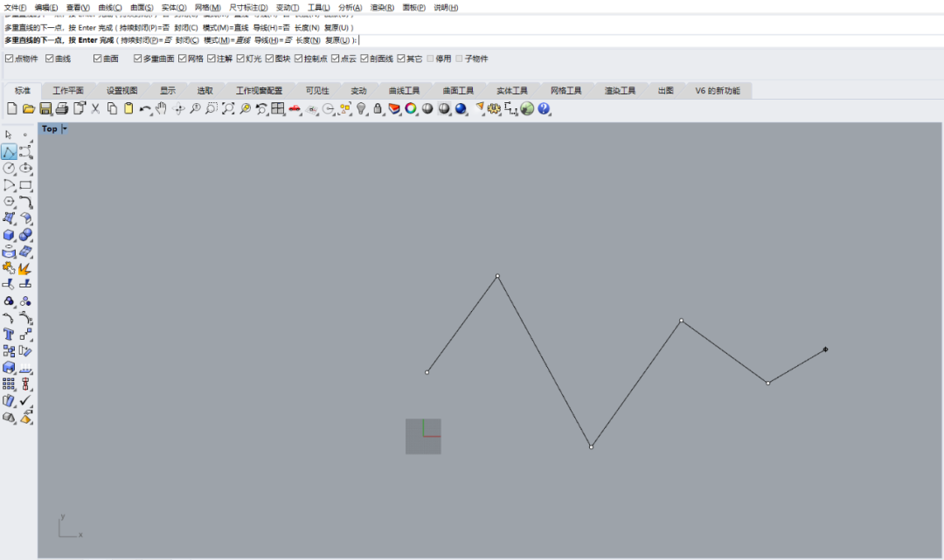944x560 pixels.
Task: Open the Top viewport dropdown arrow
Action: click(x=65, y=128)
